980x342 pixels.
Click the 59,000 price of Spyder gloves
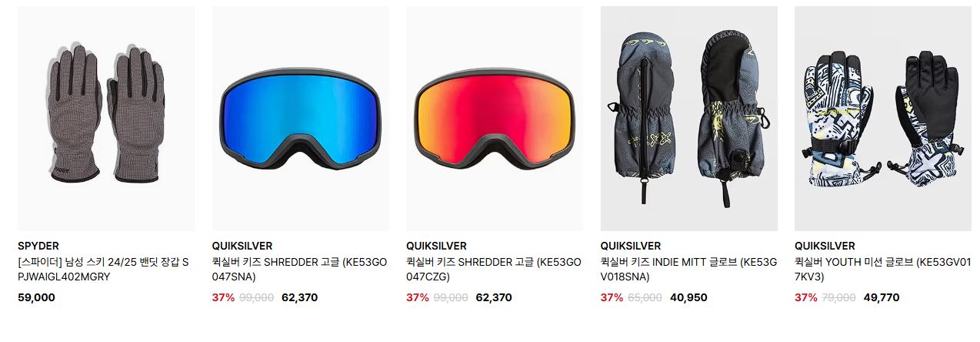(x=36, y=297)
